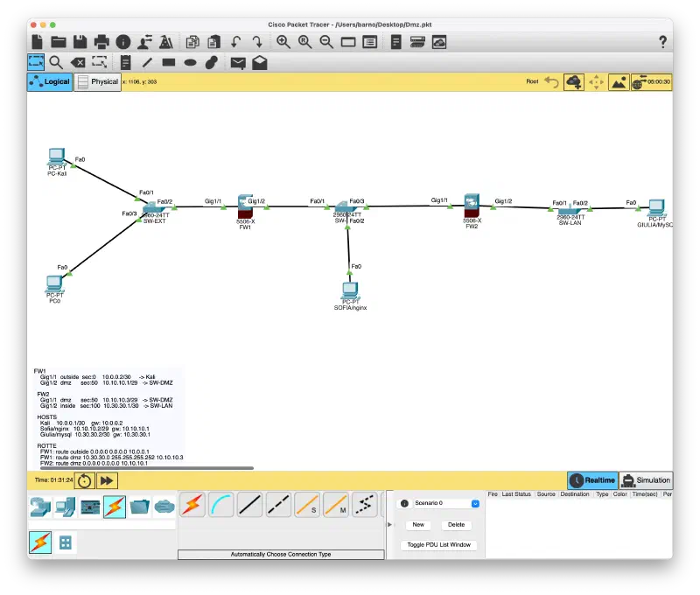700x595 pixels.
Task: Zoom in on the workspace
Action: coord(283,42)
